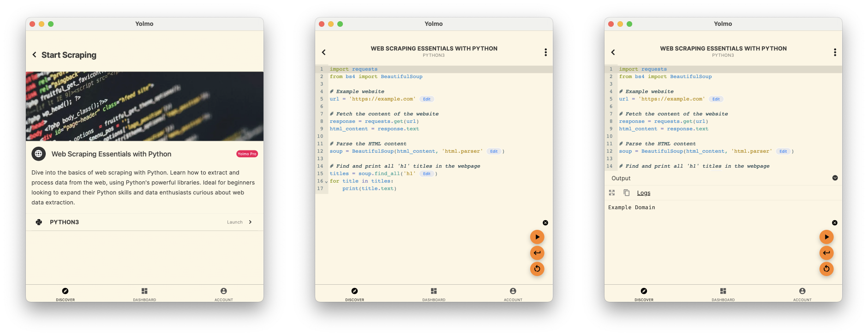Click print(title.text) code line
868x336 pixels.
[x=369, y=189]
